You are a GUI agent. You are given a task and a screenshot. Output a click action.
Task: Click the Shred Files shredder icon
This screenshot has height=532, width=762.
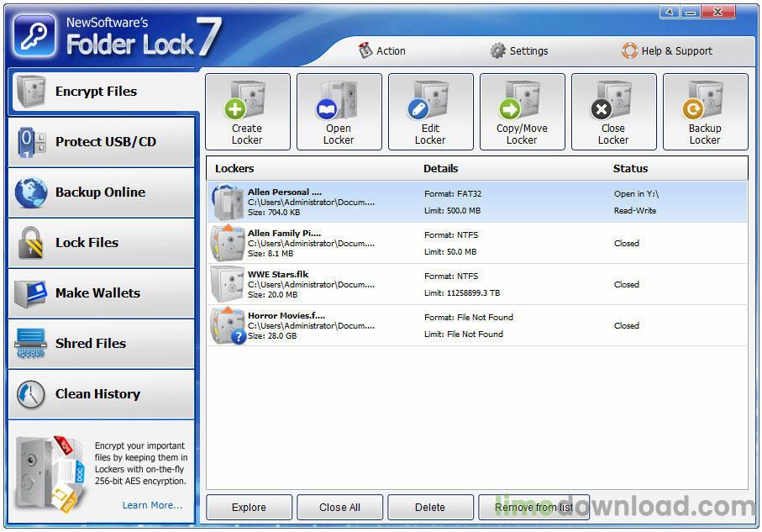[30, 343]
